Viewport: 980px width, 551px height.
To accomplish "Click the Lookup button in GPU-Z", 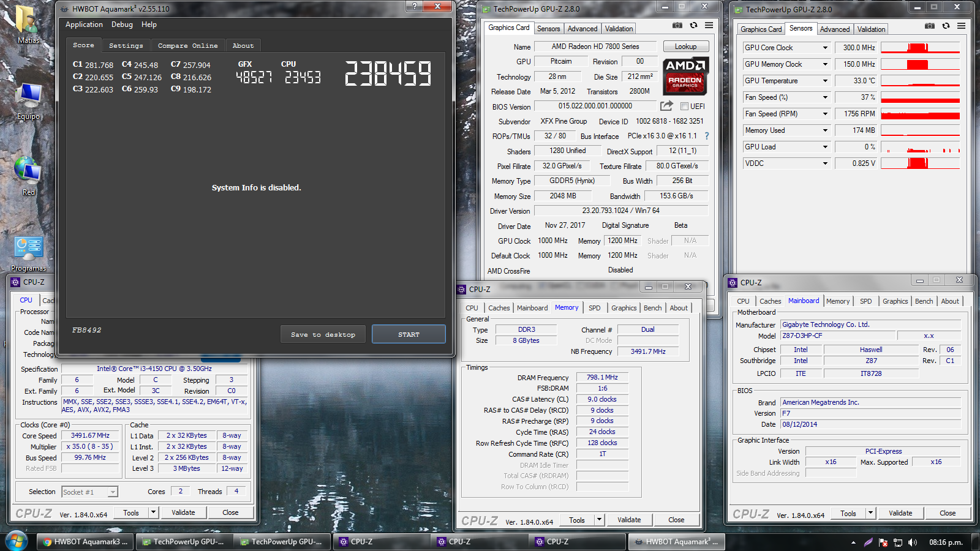I will point(685,47).
